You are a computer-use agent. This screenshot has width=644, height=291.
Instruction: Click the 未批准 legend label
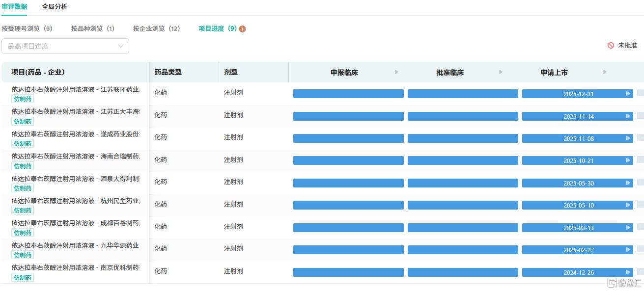[x=627, y=45]
